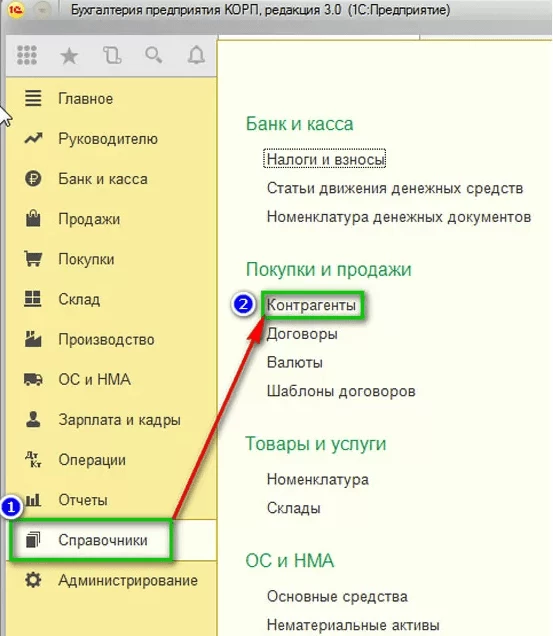
Task: Open Зарплата и кадры section
Action: [x=120, y=420]
